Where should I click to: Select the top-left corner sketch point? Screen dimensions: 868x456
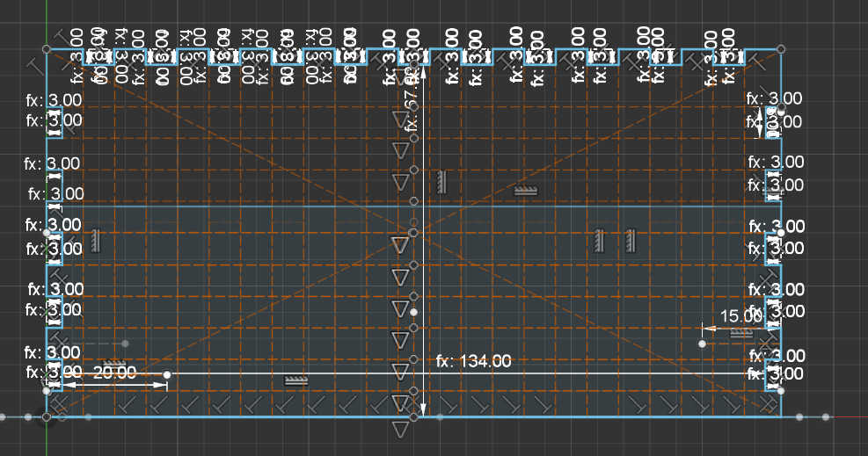pyautogui.click(x=47, y=49)
